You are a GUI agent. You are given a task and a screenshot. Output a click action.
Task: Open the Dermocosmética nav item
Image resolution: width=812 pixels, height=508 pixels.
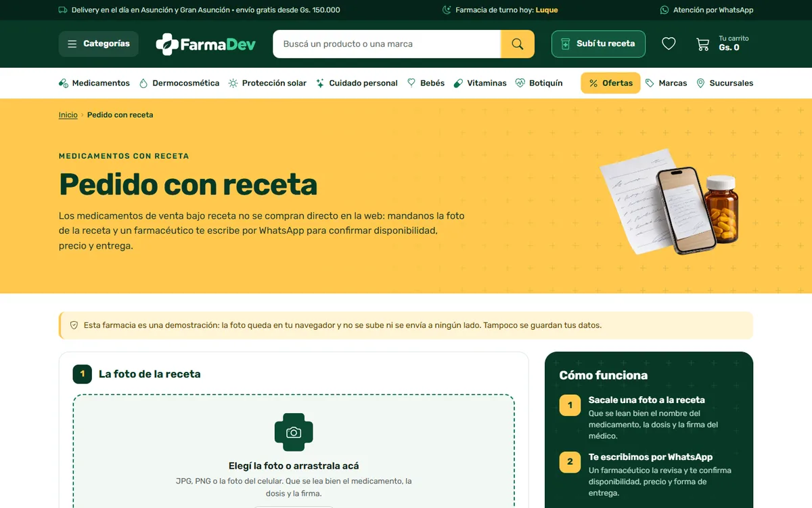pyautogui.click(x=179, y=83)
